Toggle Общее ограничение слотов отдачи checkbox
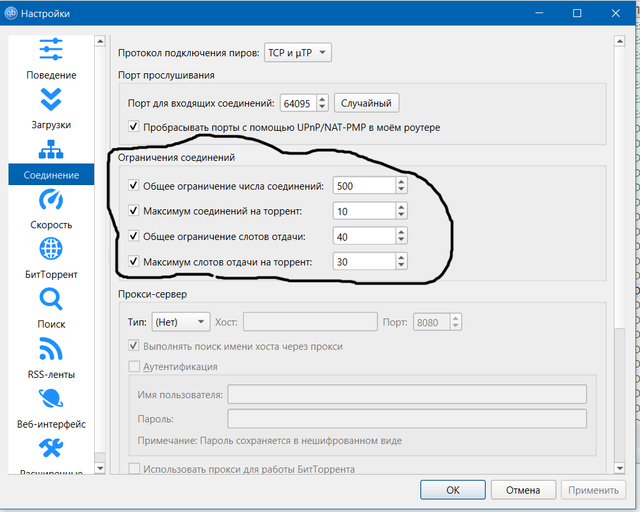 point(133,236)
